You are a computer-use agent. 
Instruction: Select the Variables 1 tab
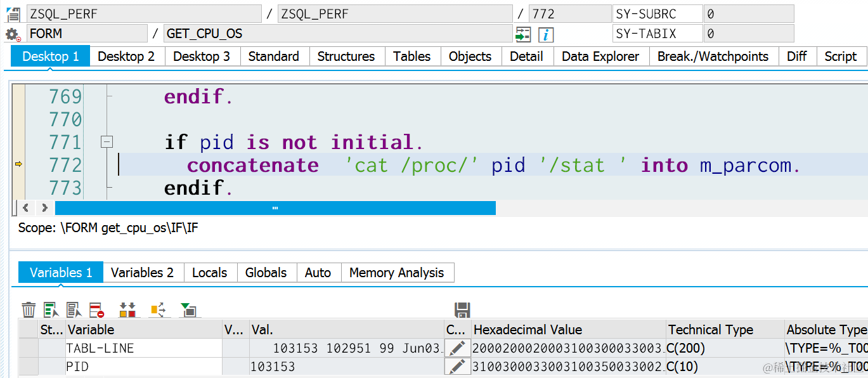pos(61,273)
